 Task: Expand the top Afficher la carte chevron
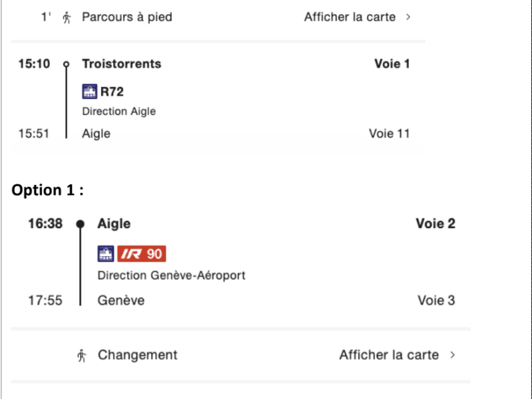[x=408, y=17]
